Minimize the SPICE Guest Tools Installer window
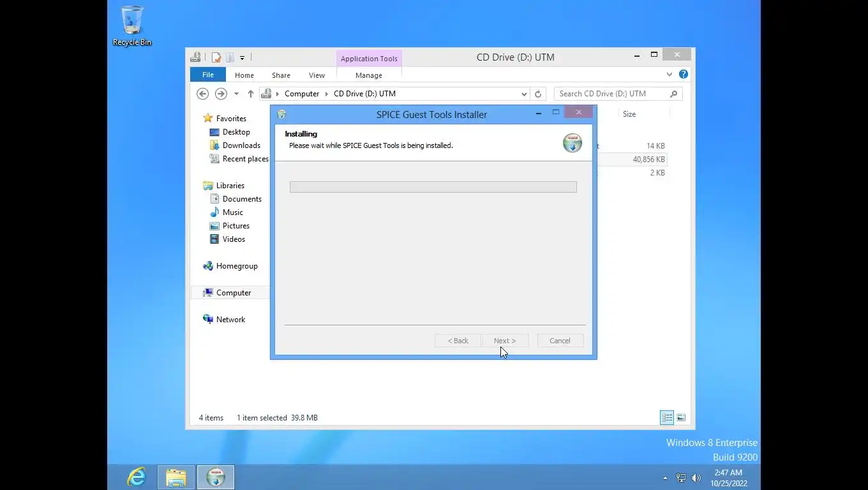The width and height of the screenshot is (868, 490). point(539,113)
